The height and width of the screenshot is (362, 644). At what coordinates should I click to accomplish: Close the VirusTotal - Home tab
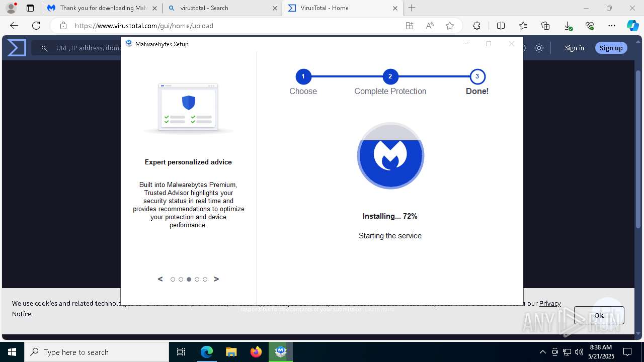[395, 8]
